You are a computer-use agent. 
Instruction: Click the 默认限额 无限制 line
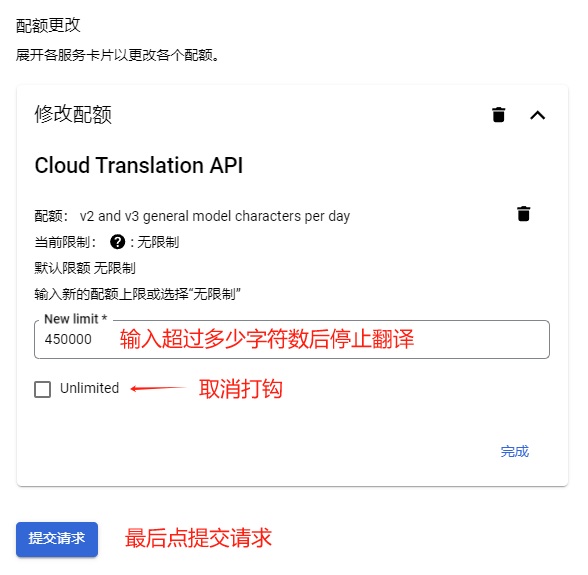pyautogui.click(x=85, y=268)
